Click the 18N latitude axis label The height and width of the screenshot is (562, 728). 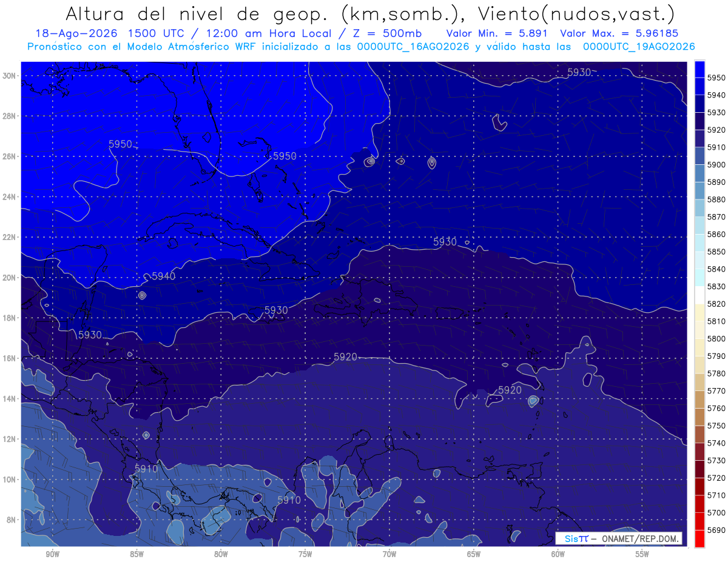(10, 318)
